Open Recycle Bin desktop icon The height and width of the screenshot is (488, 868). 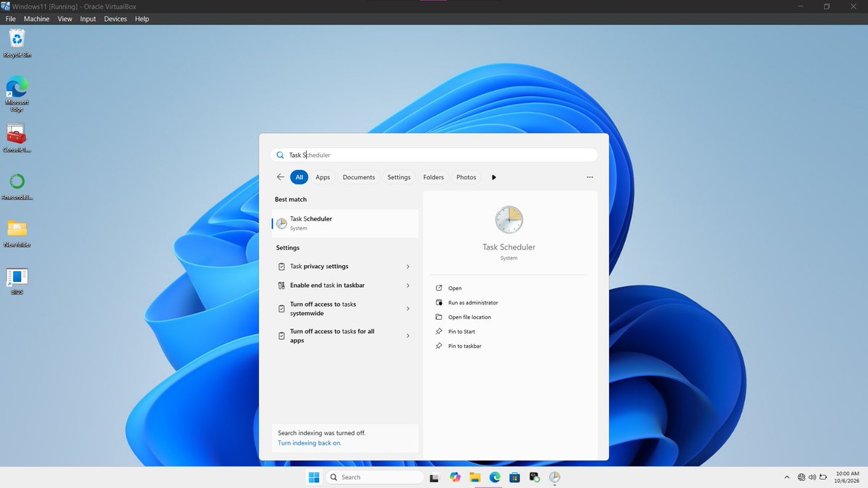pos(17,43)
